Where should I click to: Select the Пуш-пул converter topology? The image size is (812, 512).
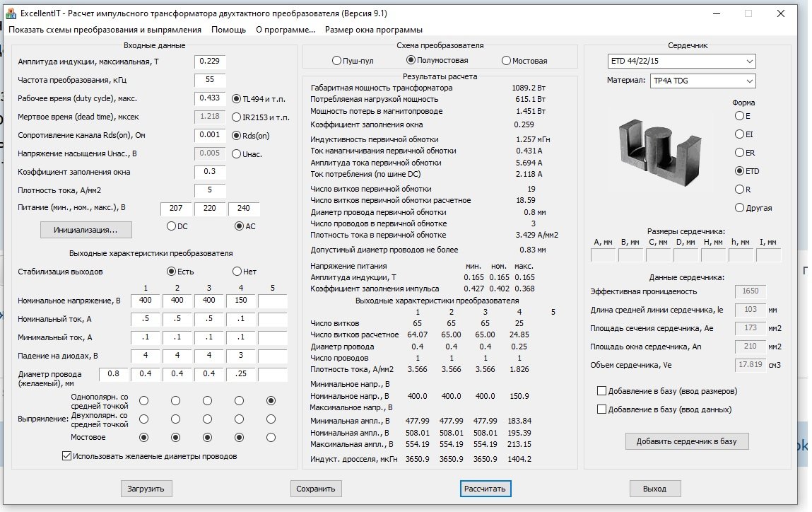(336, 61)
